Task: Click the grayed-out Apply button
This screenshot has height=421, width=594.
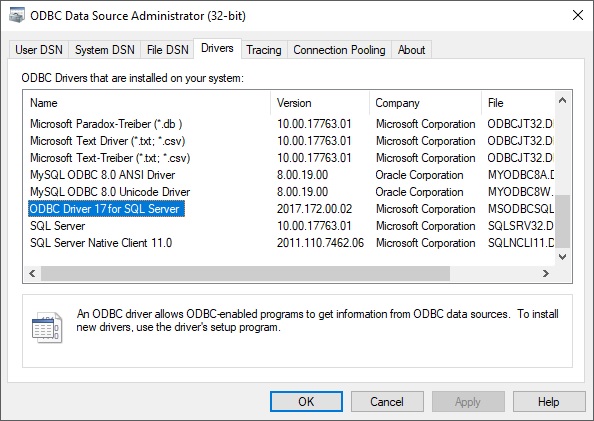Action: pyautogui.click(x=468, y=402)
